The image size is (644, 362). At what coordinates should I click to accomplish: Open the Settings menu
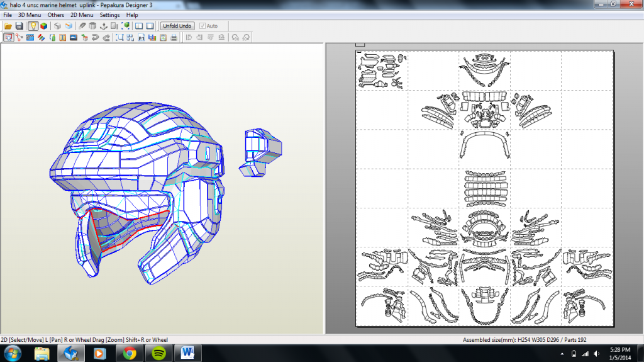[109, 15]
